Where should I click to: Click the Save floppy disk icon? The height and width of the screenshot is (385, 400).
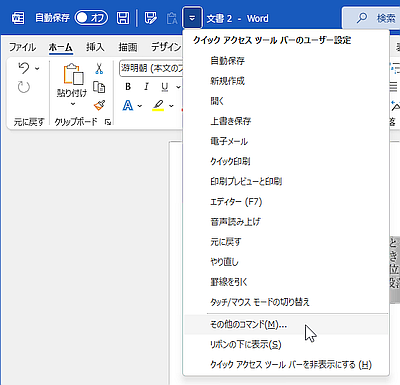click(x=123, y=18)
